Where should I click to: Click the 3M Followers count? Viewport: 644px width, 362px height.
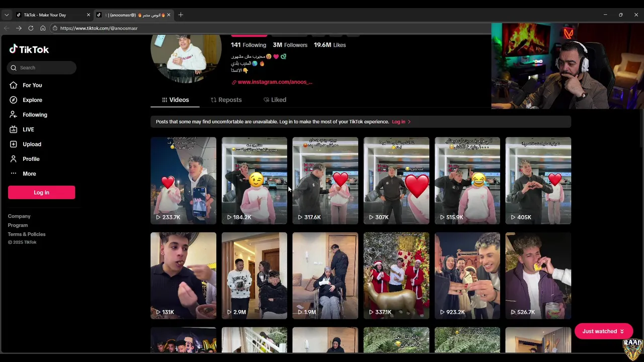click(x=290, y=45)
